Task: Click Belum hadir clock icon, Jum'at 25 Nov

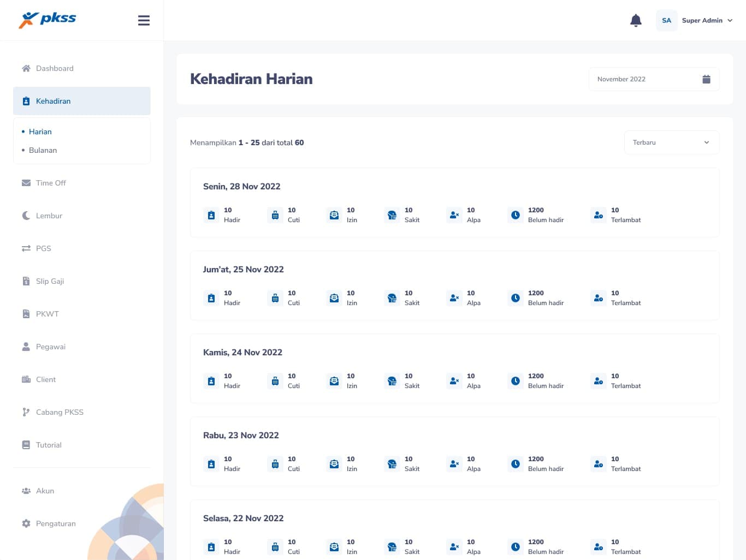Action: 516,298
